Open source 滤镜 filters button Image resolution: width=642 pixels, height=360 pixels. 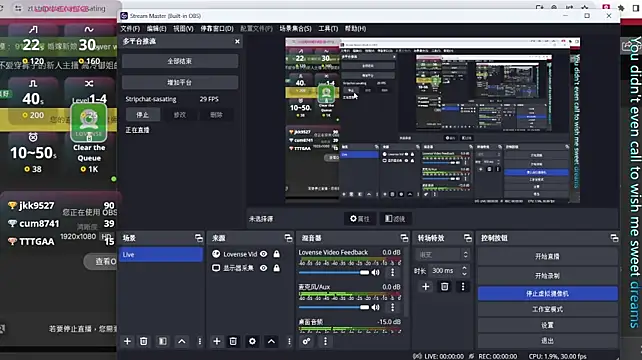(396, 219)
